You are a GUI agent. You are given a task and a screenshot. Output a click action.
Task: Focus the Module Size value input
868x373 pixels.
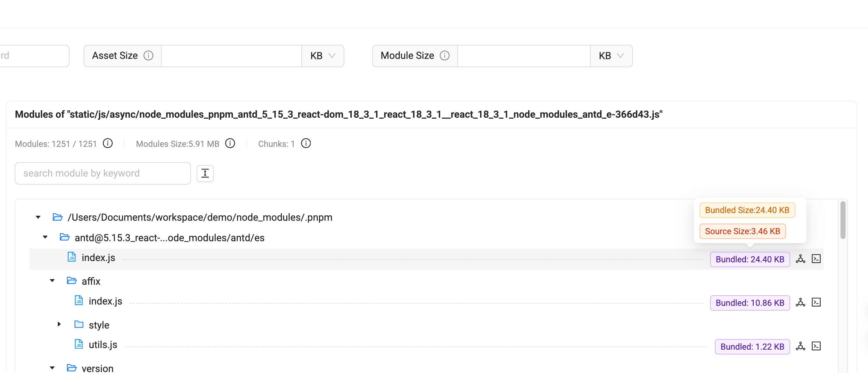click(x=524, y=56)
